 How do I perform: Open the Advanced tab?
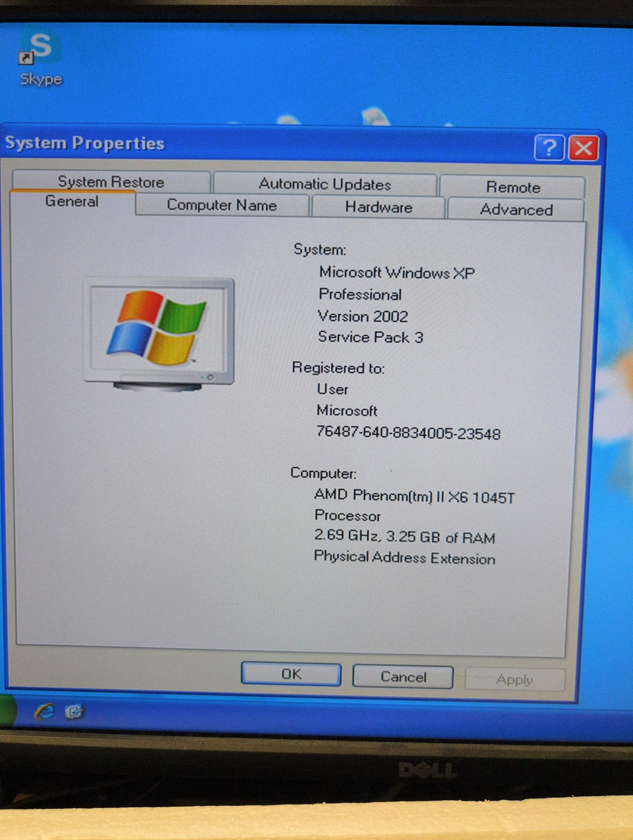[x=516, y=209]
